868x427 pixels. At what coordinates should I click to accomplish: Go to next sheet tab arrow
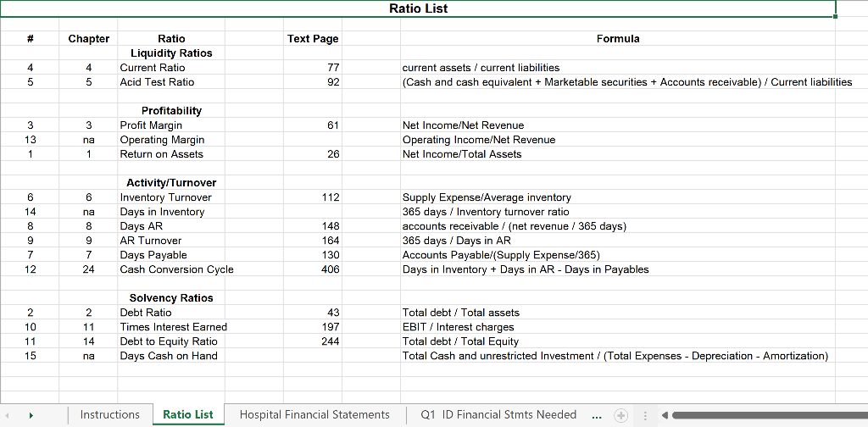(x=31, y=415)
